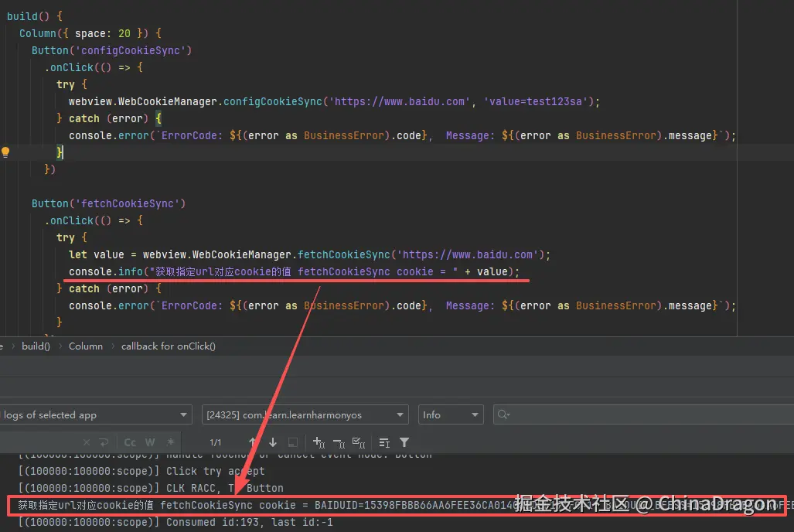The height and width of the screenshot is (532, 794).
Task: Select 'Column' in the breadcrumb bar
Action: (85, 346)
